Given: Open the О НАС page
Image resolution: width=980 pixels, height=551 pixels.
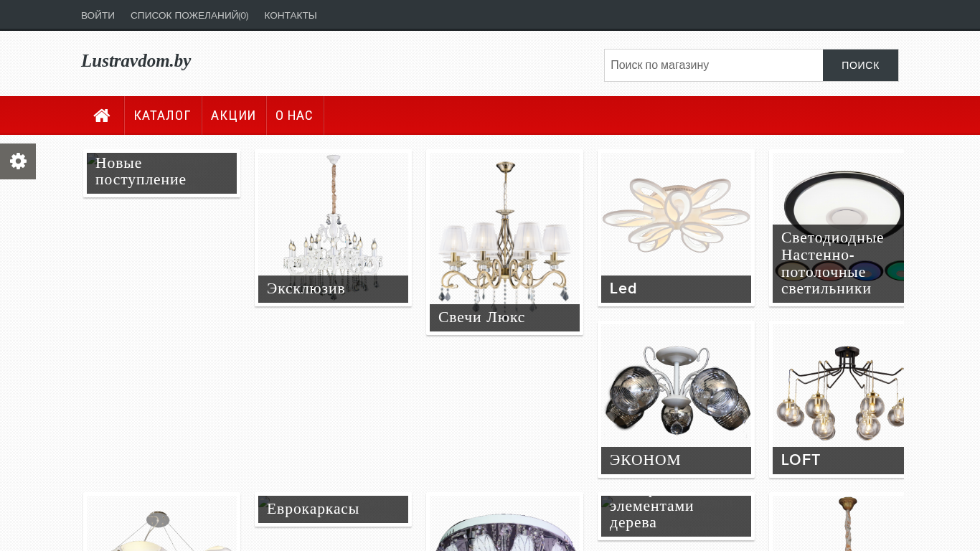Looking at the screenshot, I should 294,116.
